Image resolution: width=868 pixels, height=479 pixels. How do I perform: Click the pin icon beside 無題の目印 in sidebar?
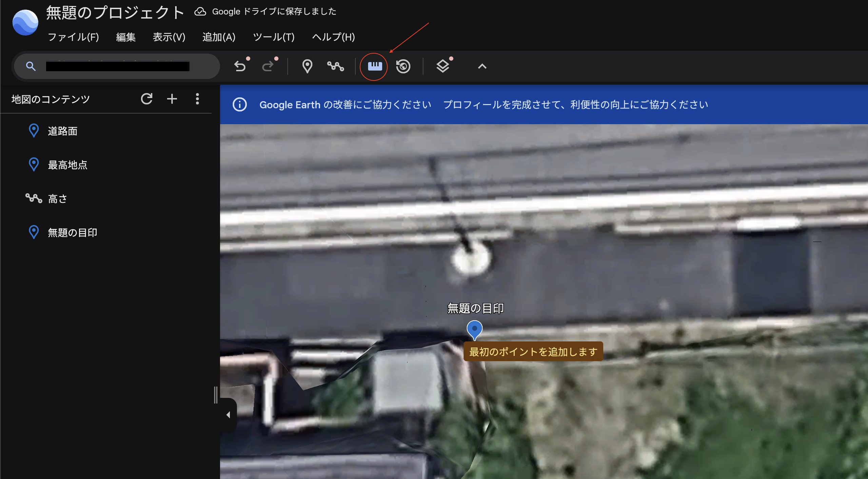point(34,232)
